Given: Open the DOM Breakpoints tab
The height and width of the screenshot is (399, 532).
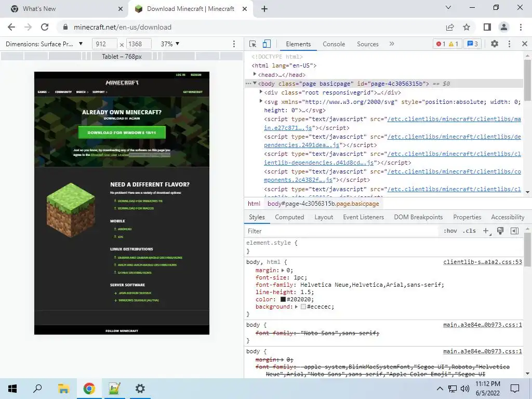Looking at the screenshot, I should [x=418, y=217].
